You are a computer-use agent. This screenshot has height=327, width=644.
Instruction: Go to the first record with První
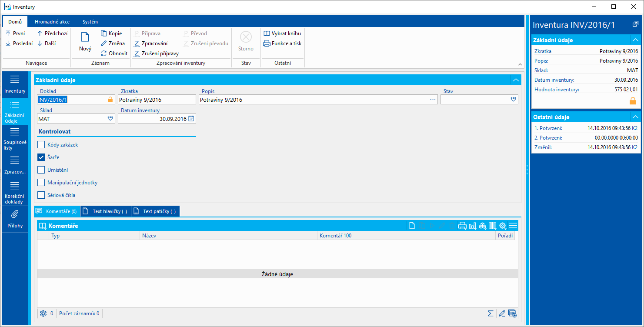coord(15,33)
